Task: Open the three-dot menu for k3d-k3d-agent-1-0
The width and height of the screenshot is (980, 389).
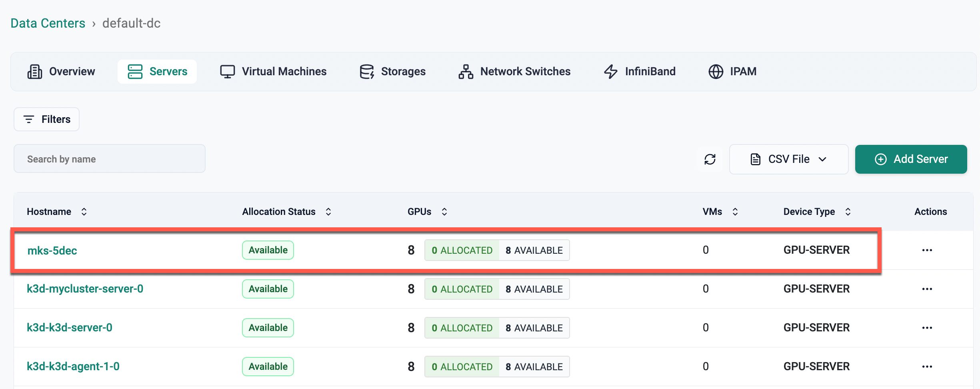Action: point(927,367)
